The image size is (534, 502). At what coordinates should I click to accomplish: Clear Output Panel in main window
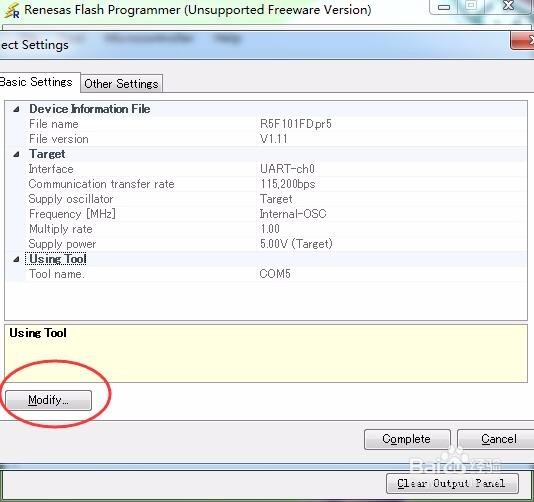click(x=452, y=483)
